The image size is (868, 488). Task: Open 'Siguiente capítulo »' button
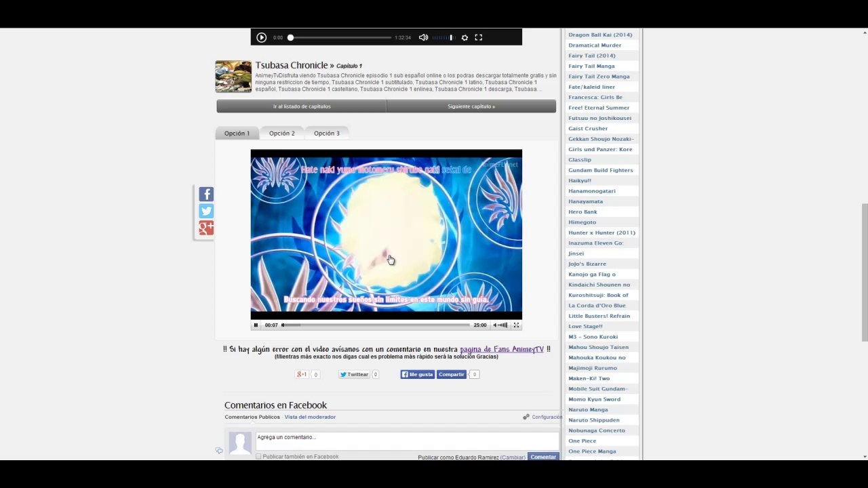[471, 106]
